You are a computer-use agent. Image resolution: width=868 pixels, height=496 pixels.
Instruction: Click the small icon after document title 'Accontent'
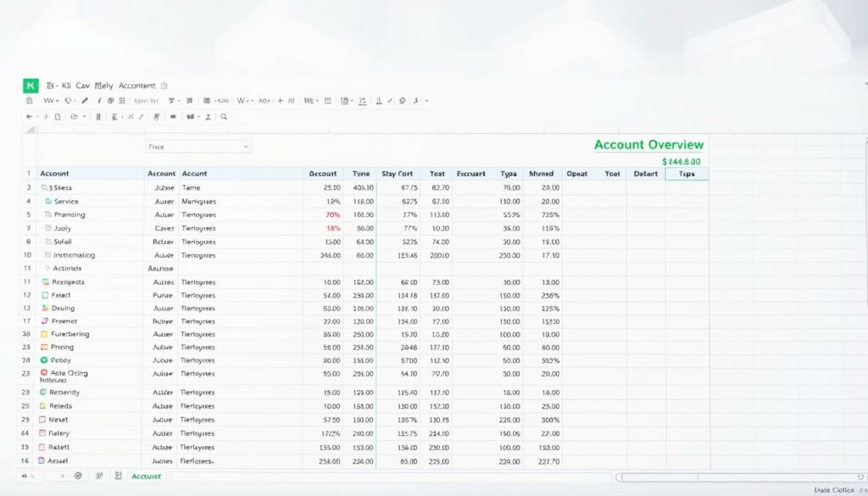(x=164, y=86)
